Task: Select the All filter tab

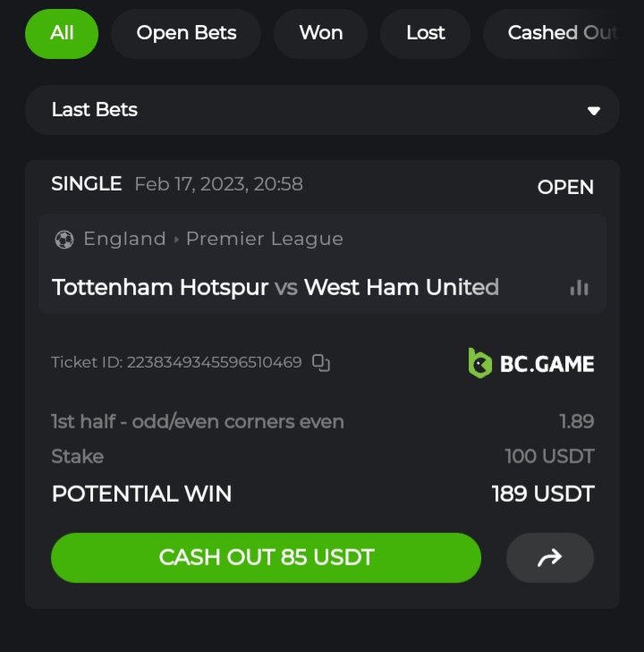Action: [62, 34]
